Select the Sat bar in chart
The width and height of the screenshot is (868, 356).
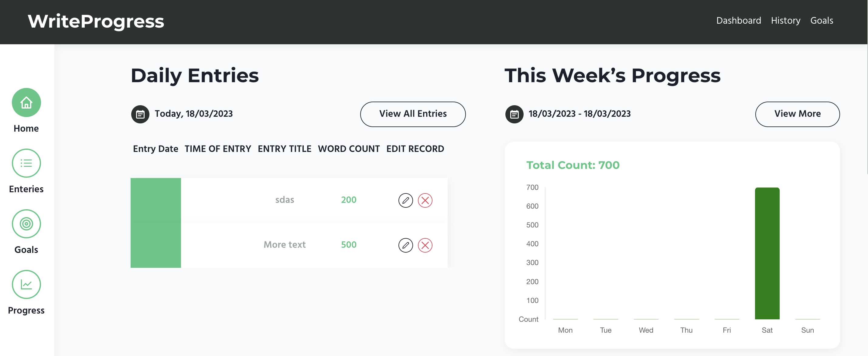(767, 254)
